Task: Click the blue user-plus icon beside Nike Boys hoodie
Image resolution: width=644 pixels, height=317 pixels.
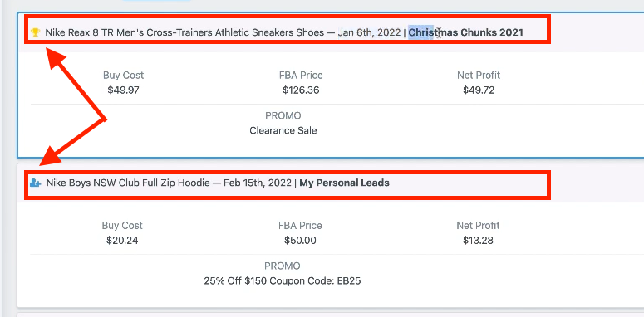Action: pos(36,183)
